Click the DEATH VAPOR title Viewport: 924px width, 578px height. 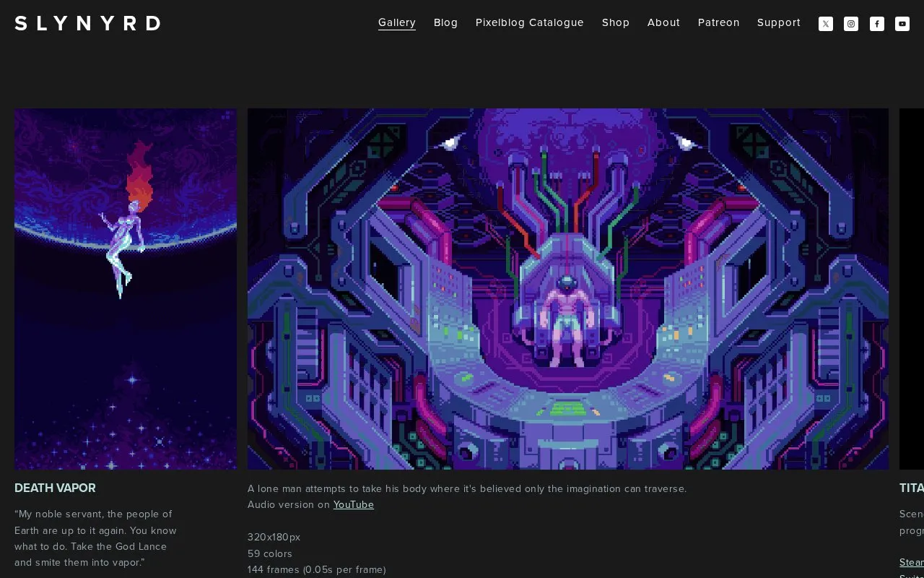tap(55, 488)
